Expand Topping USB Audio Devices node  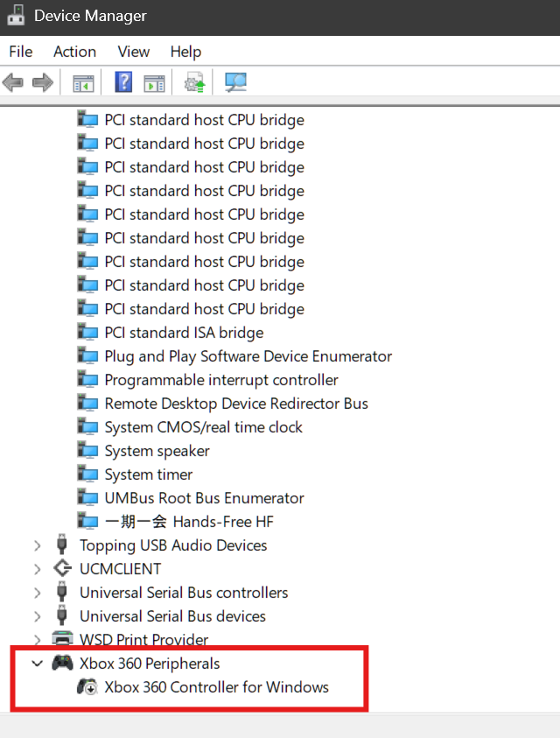coord(37,545)
